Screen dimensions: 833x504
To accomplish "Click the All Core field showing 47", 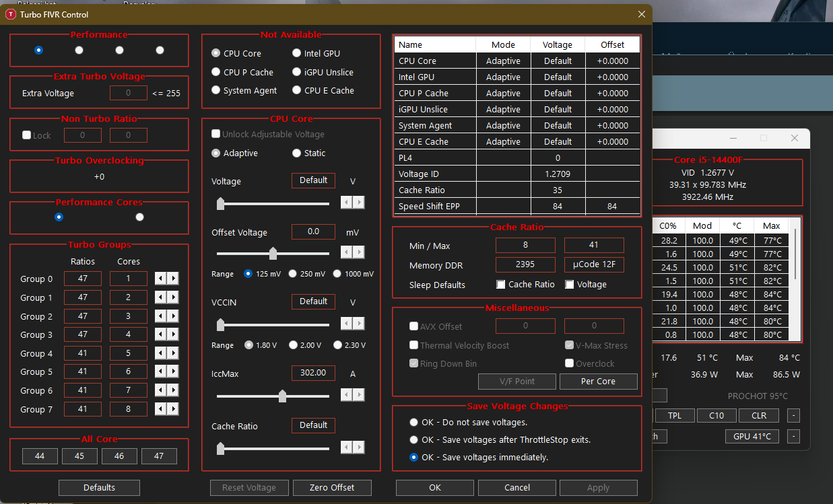I will (159, 456).
